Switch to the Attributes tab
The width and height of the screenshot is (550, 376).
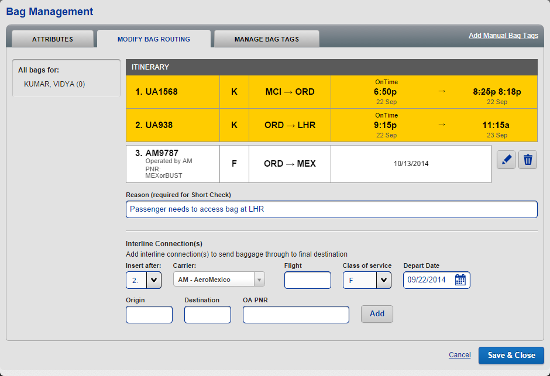(x=53, y=39)
